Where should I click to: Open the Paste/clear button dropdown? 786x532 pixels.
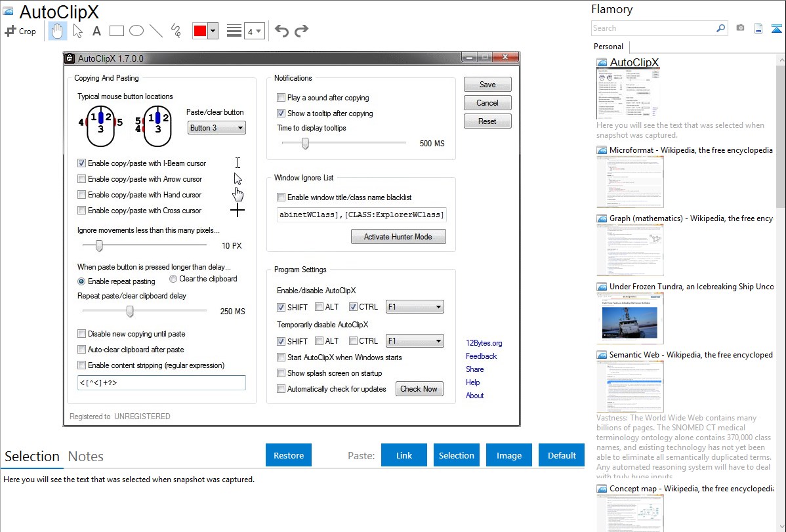pos(217,128)
